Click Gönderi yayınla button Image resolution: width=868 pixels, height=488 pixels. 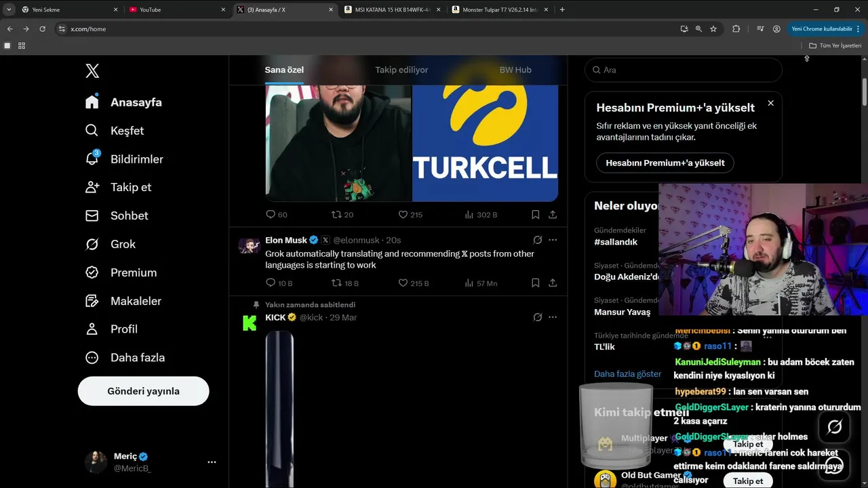(x=143, y=391)
